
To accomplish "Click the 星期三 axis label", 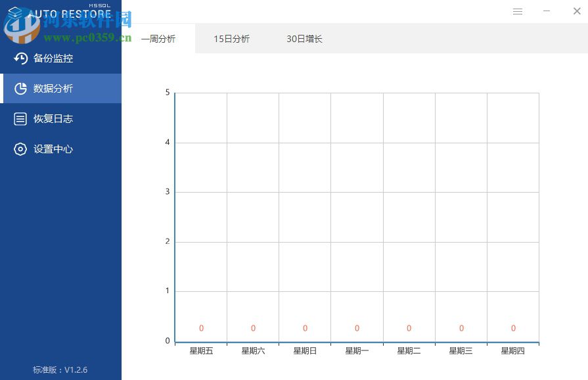I will (x=461, y=350).
